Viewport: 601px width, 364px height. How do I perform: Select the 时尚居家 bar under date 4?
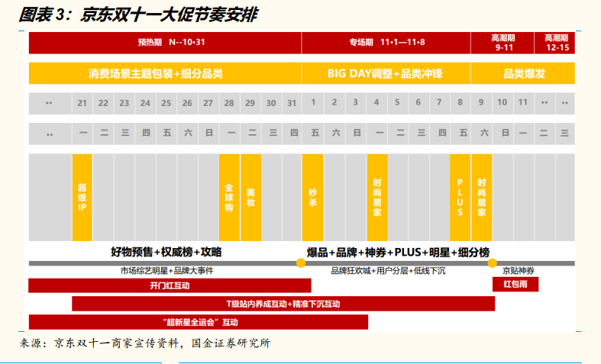(x=377, y=198)
